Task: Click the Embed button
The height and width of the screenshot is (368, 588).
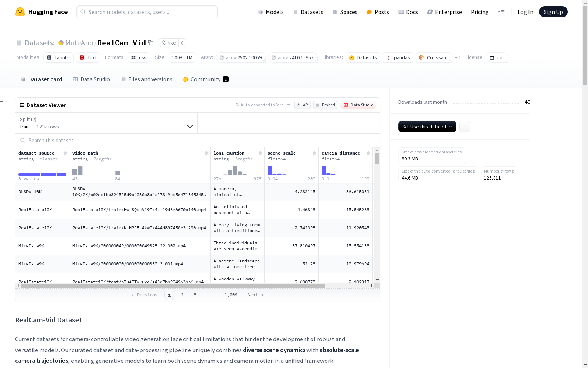Action: point(325,105)
